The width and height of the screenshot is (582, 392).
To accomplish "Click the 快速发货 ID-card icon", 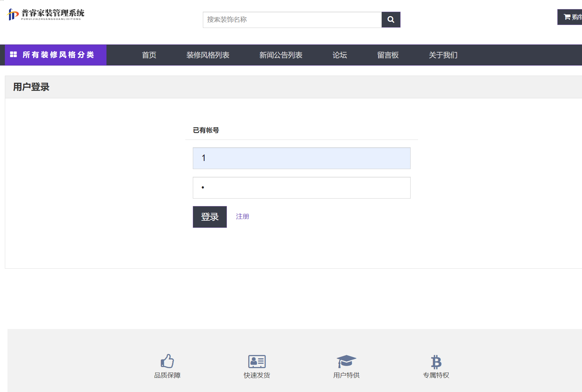I will pos(256,361).
